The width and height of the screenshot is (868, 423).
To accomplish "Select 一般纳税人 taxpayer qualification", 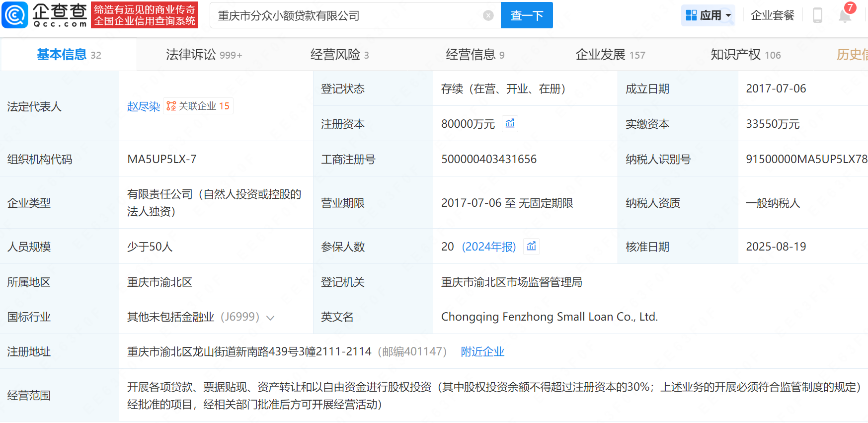I will click(x=773, y=203).
